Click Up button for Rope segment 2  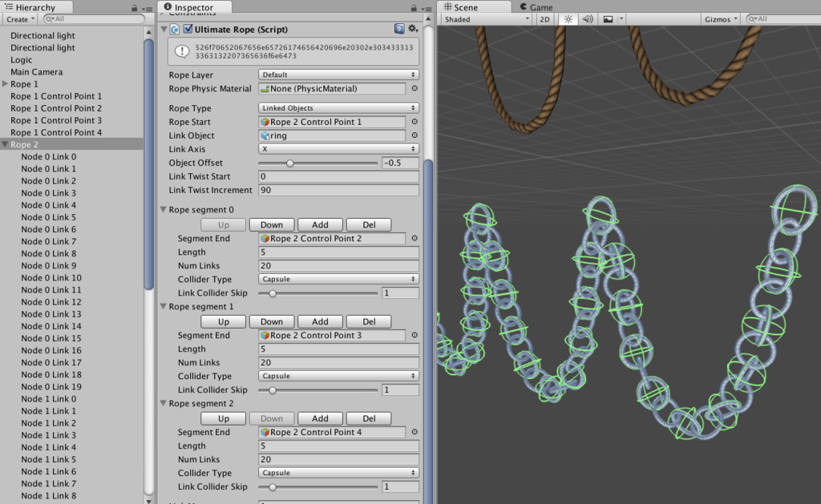coord(224,418)
